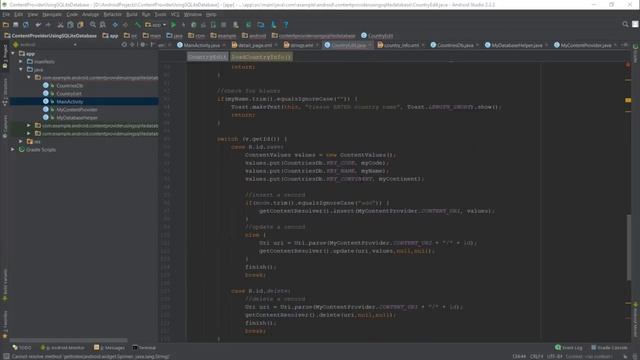Screen dimensions: 640x360
Task: Open the Messages tool window
Action: (109, 348)
